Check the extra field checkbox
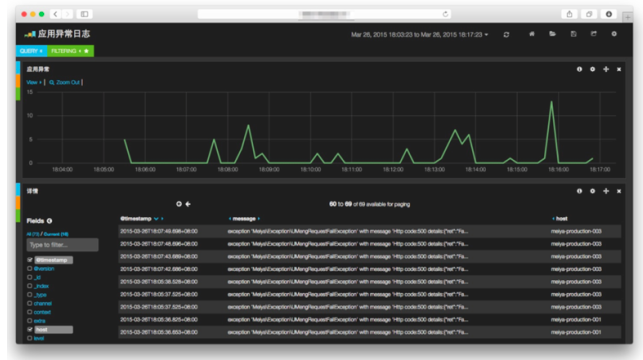The height and width of the screenshot is (360, 643). tap(30, 321)
